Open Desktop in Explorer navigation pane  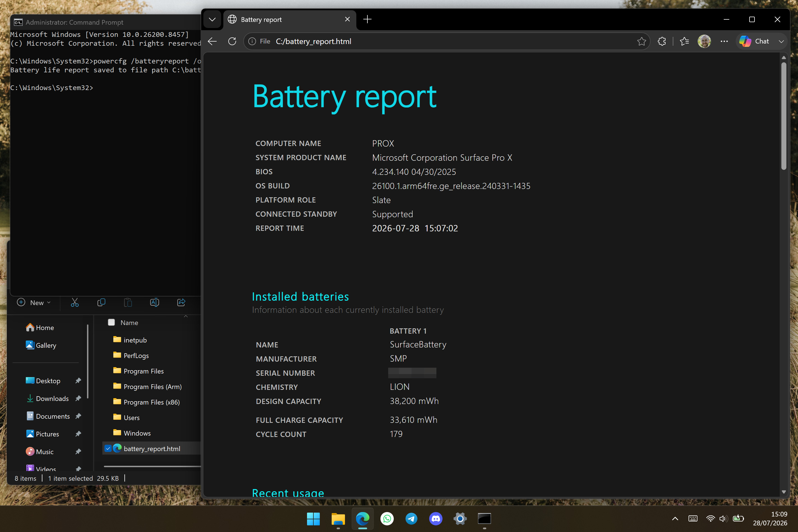tap(43, 381)
